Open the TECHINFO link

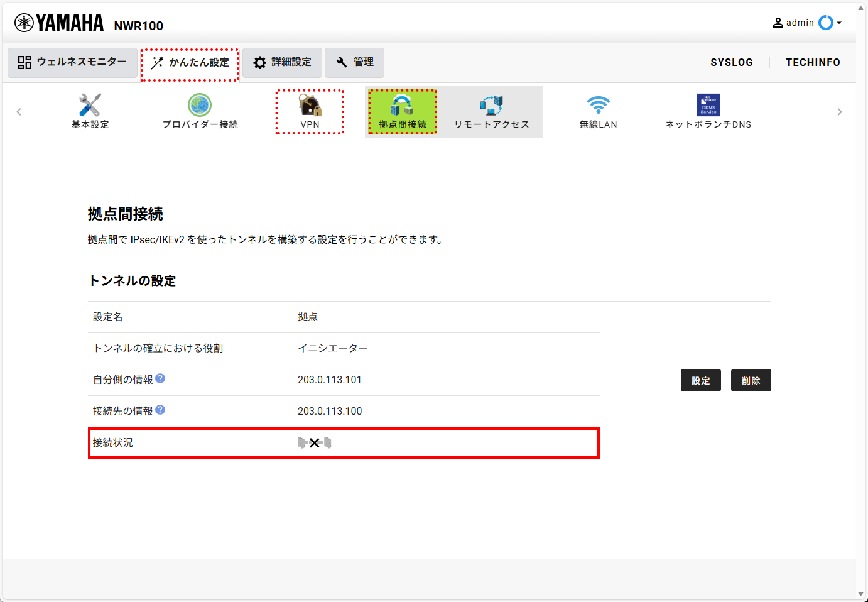click(813, 62)
